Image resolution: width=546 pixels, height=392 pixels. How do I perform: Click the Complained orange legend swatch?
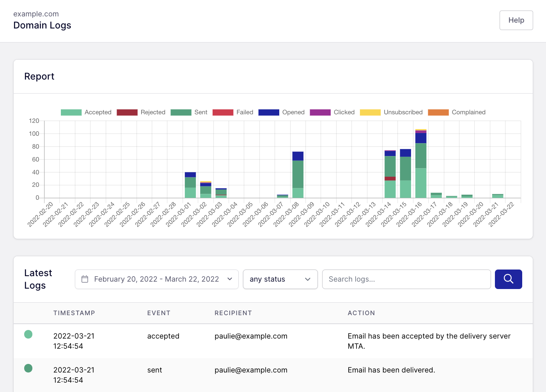tap(438, 112)
